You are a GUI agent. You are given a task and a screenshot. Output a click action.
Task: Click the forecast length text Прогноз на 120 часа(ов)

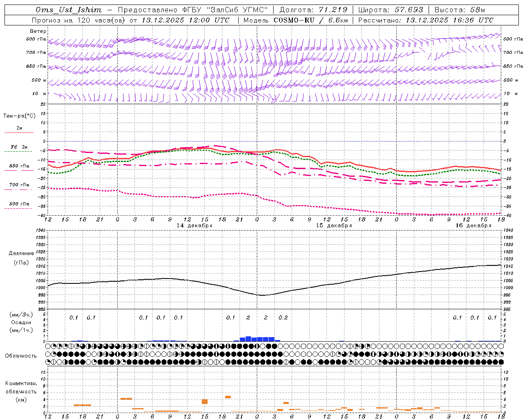pos(79,20)
